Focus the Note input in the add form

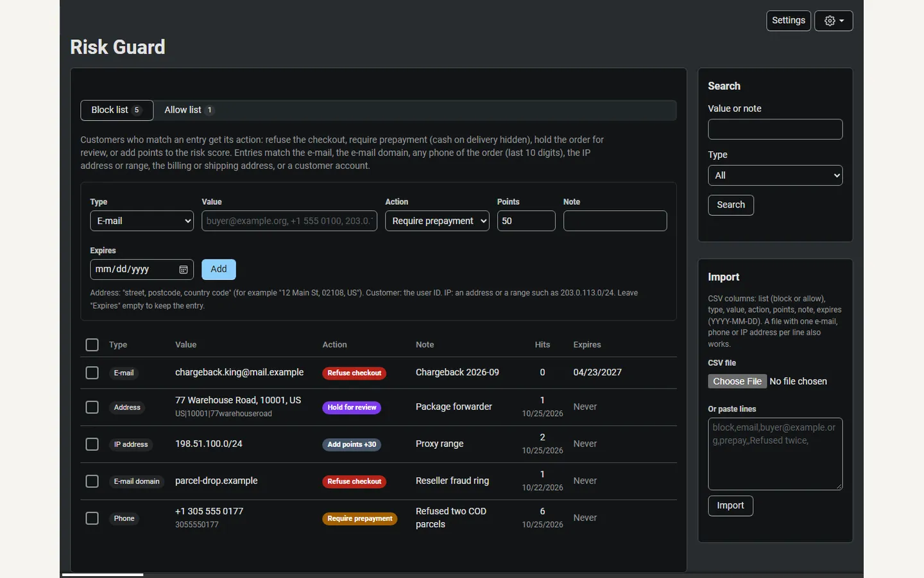tap(615, 221)
